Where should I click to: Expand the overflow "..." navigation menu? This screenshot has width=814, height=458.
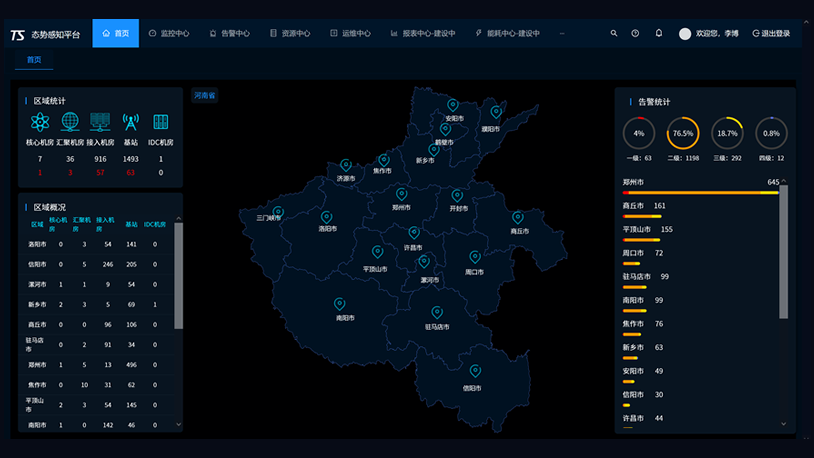tap(562, 33)
